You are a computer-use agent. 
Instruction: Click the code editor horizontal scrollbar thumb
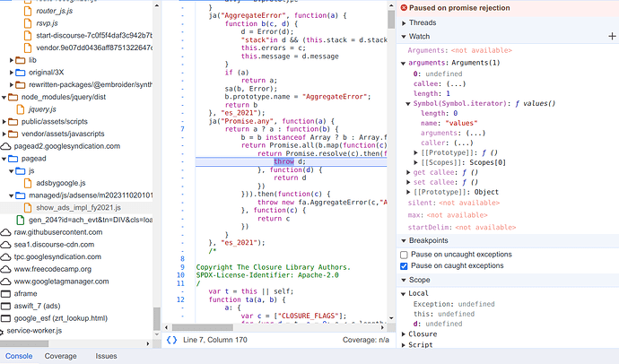tap(202, 327)
